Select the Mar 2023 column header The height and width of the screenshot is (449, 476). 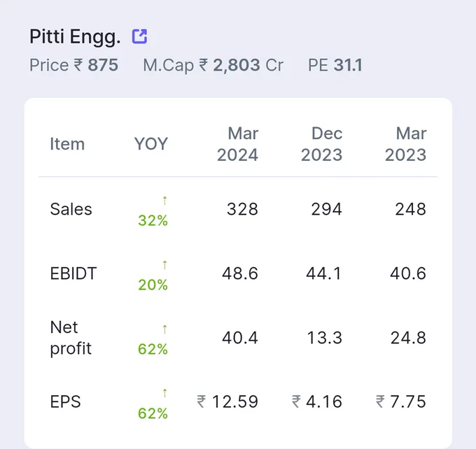click(405, 144)
